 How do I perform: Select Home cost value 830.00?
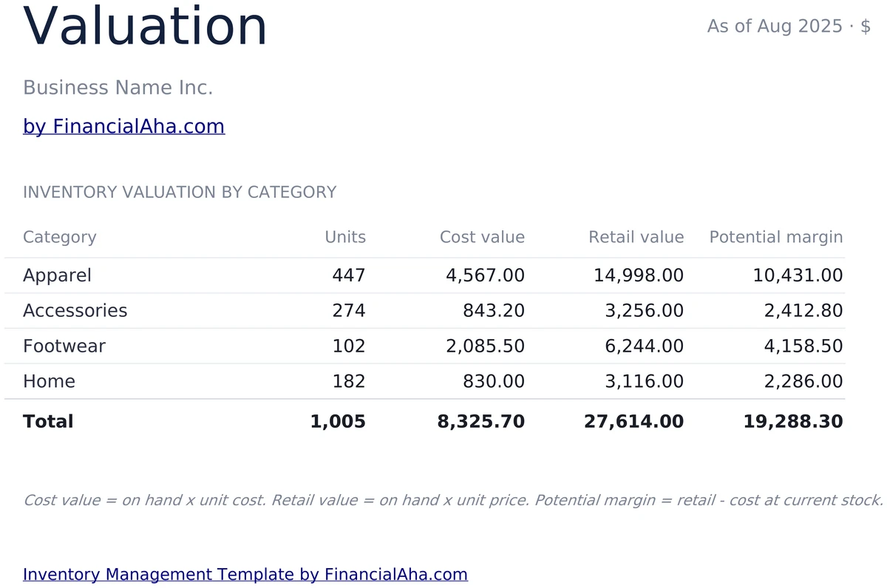[494, 382]
